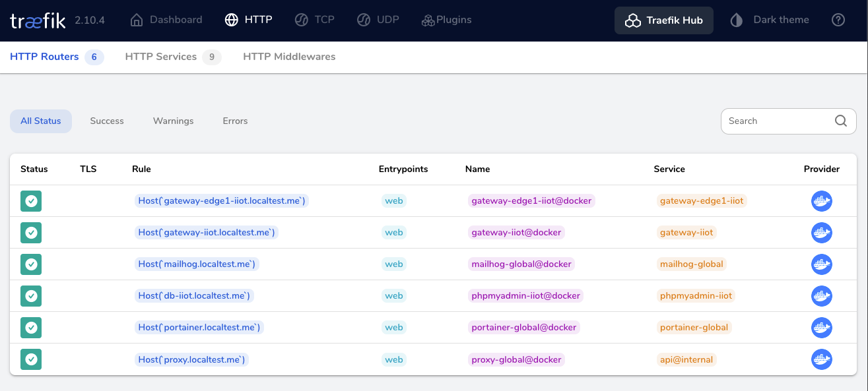
Task: Click rule Host(`mailhog.localtest.me`)
Action: [x=197, y=264]
